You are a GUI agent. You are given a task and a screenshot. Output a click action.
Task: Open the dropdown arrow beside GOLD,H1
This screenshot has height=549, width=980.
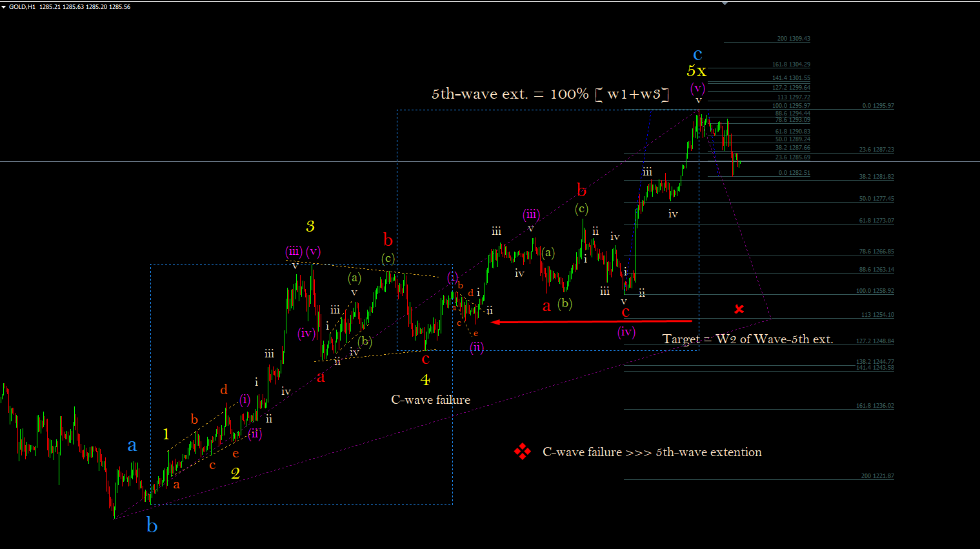pos(4,6)
